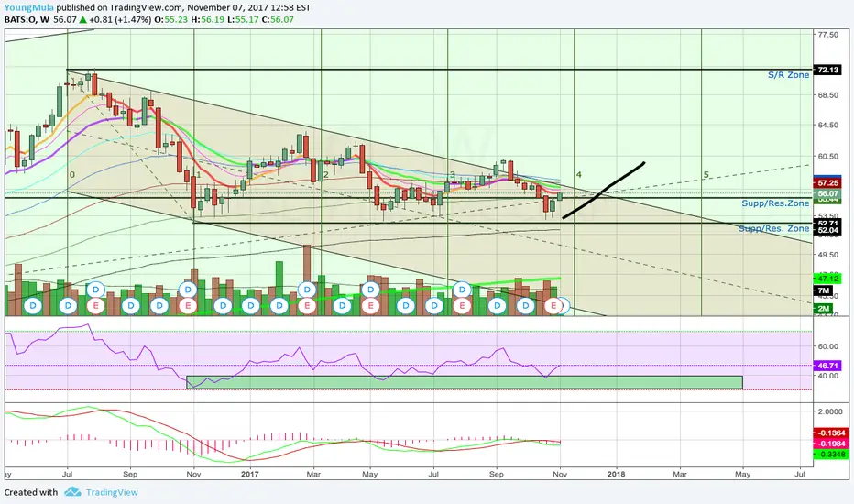Click the 2018 label on time axis
Viewport: 854px width, 504px height.
tap(617, 474)
